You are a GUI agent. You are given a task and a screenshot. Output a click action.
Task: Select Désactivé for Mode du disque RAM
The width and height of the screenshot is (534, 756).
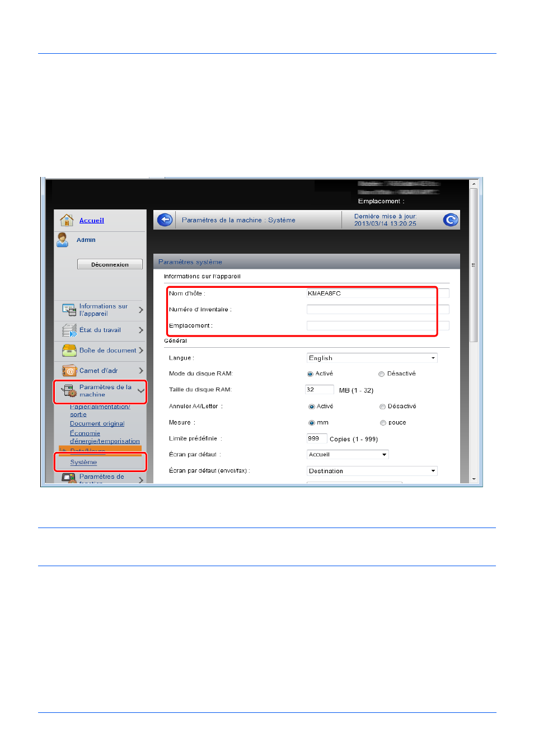382,374
